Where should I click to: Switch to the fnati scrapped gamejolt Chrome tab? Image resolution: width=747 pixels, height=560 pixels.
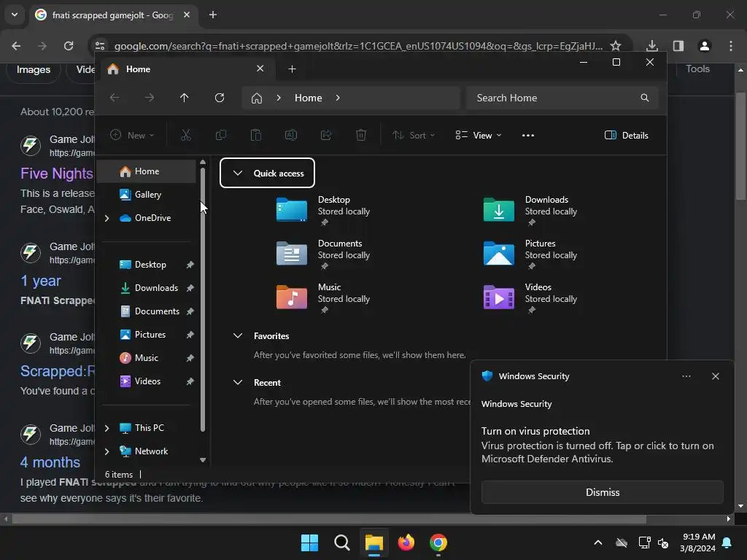tap(113, 15)
